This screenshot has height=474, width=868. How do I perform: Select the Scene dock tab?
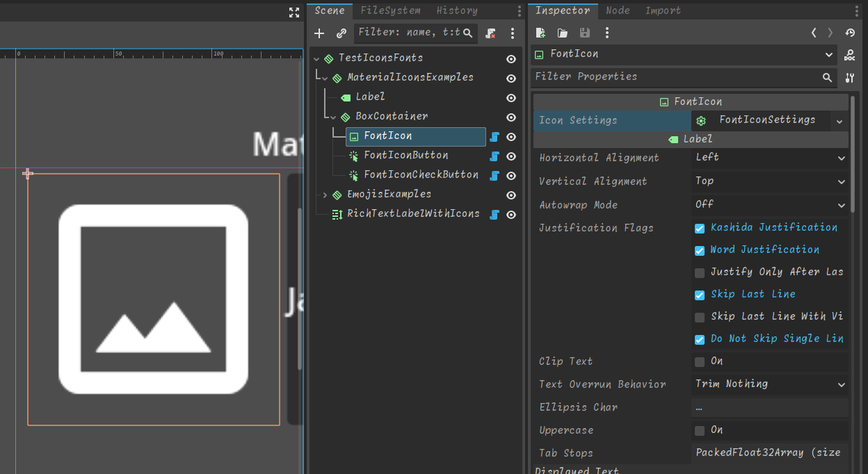click(330, 11)
